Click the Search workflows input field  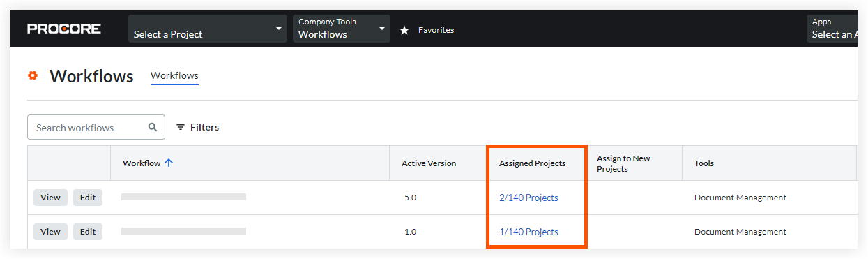click(96, 127)
